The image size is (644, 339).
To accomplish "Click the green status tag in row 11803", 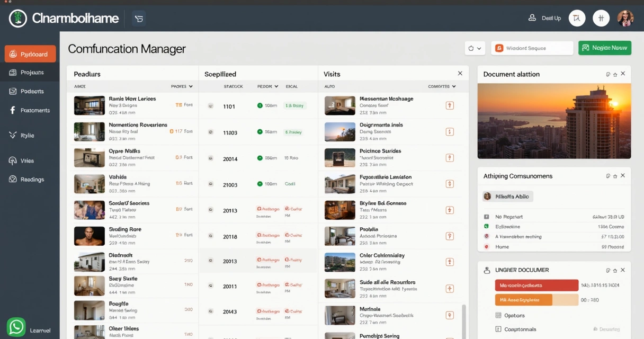I will (x=294, y=132).
